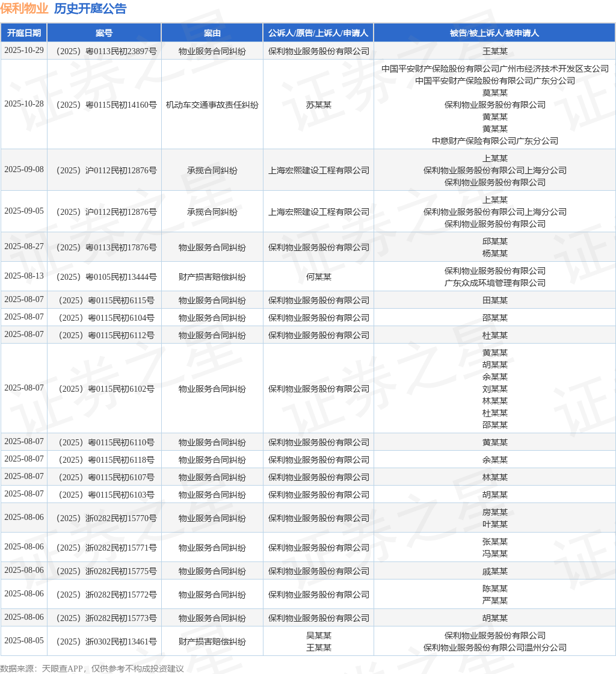Click 保利物业服务股份有限公司温州分公司
The image size is (616, 674).
coord(495,648)
